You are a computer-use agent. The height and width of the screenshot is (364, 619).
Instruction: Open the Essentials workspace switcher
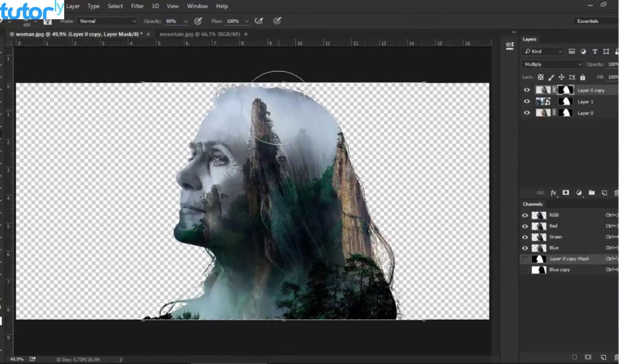click(596, 22)
